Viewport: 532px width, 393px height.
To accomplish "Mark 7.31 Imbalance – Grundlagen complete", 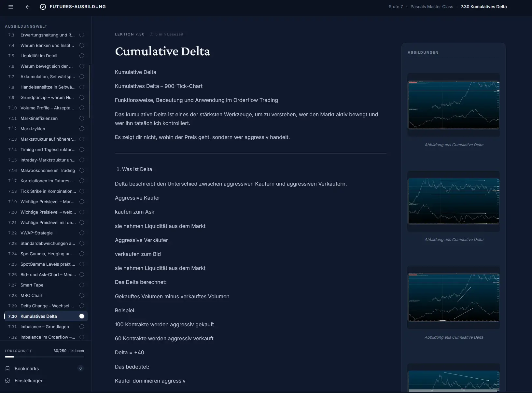I will [82, 327].
